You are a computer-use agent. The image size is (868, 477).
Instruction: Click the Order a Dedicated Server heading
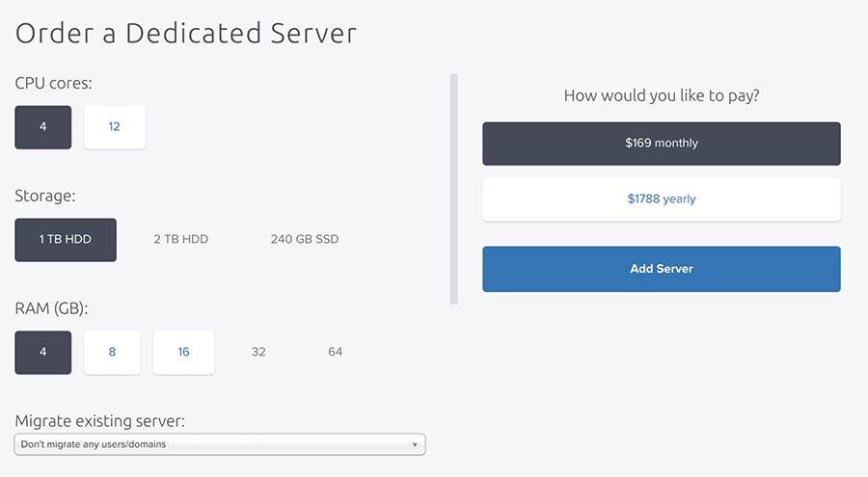pos(186,34)
